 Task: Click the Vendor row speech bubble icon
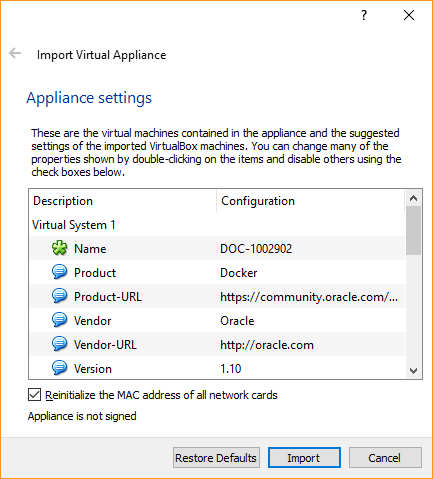coord(60,320)
